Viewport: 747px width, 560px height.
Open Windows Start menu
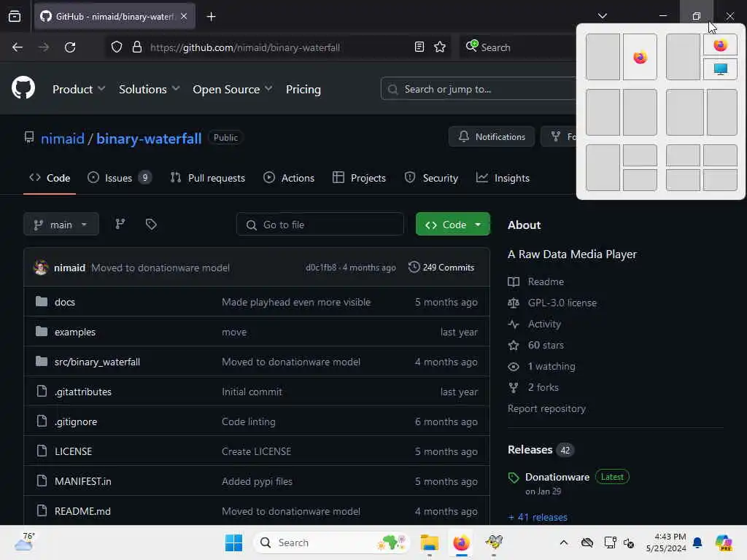click(x=233, y=542)
